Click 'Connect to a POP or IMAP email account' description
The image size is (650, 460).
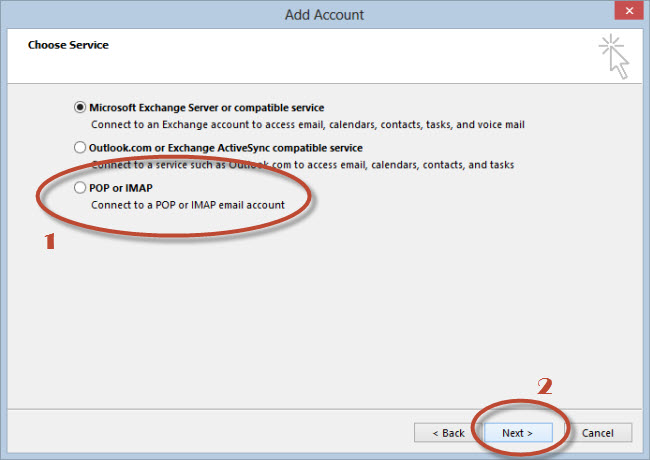point(188,205)
